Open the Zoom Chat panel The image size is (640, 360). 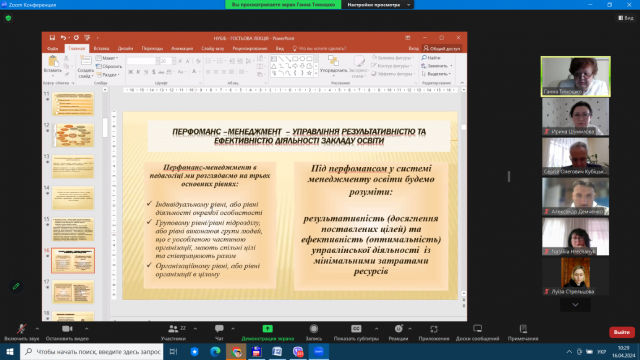(x=219, y=329)
